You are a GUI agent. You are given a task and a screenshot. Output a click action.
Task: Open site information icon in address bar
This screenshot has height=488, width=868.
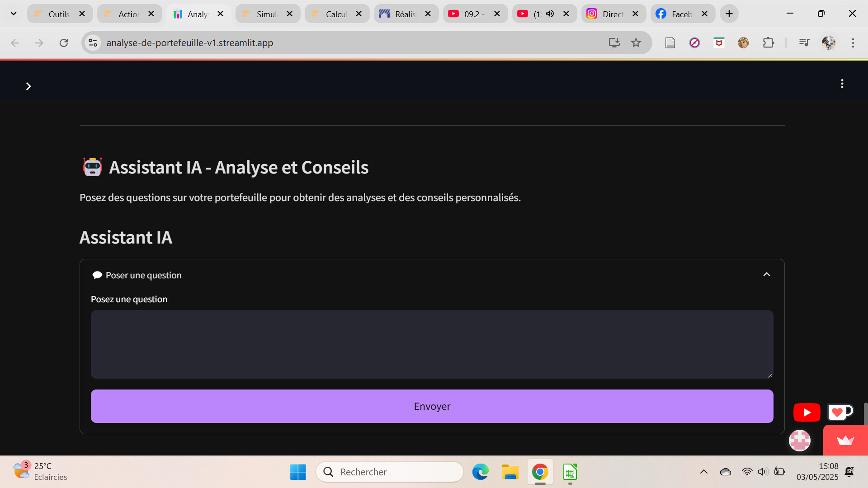point(93,43)
